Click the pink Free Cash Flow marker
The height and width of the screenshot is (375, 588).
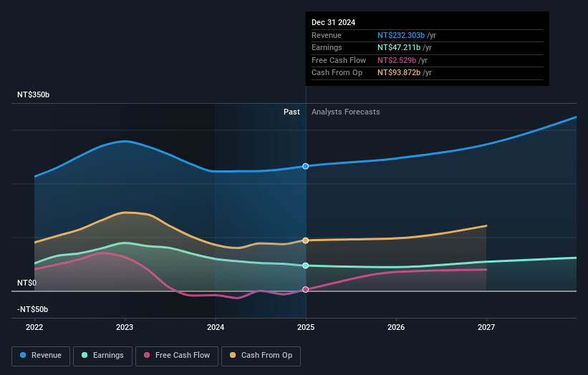point(306,289)
